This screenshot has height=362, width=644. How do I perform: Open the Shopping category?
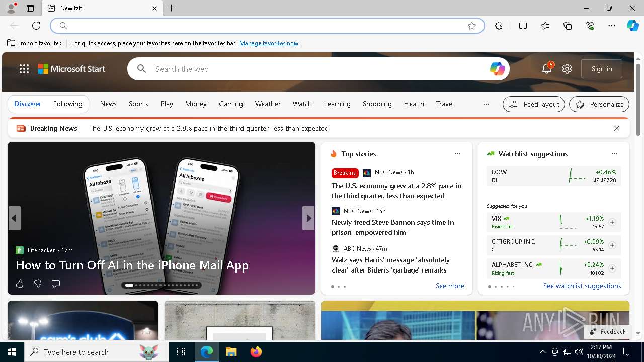coord(377,104)
